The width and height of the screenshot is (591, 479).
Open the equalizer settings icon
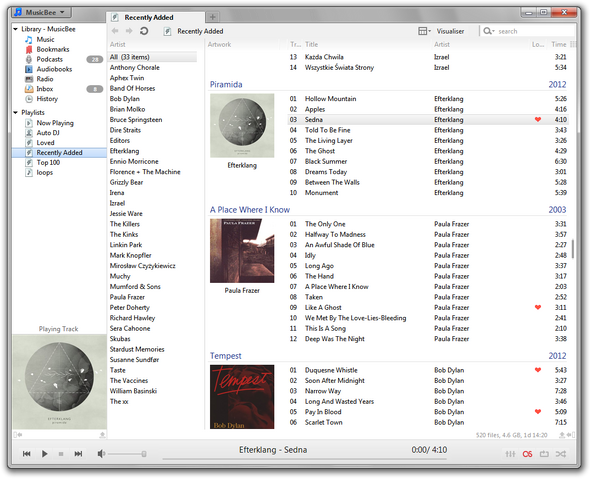[x=510, y=454]
